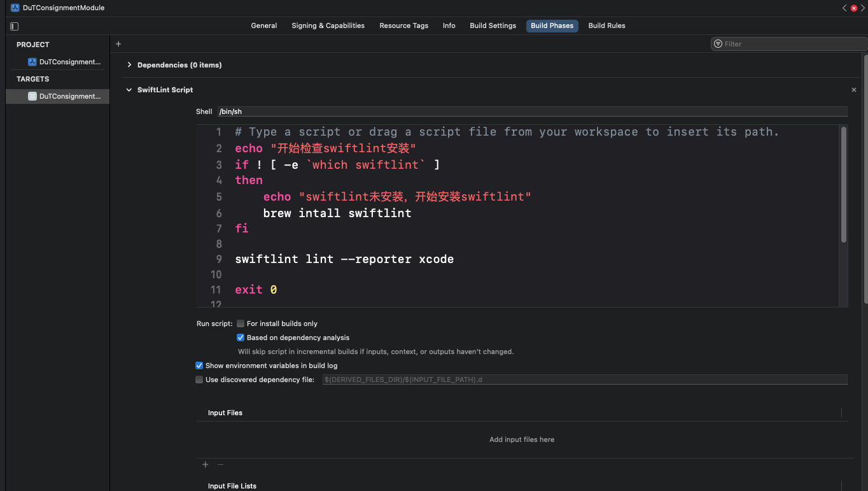Click the Input File Lists header
The image size is (868, 491).
click(x=232, y=486)
